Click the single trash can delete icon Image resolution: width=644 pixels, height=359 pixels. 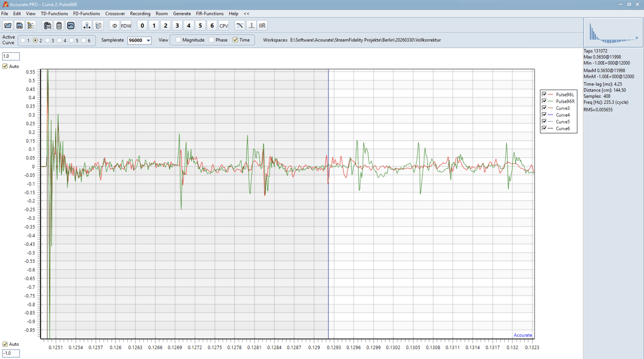pos(59,25)
